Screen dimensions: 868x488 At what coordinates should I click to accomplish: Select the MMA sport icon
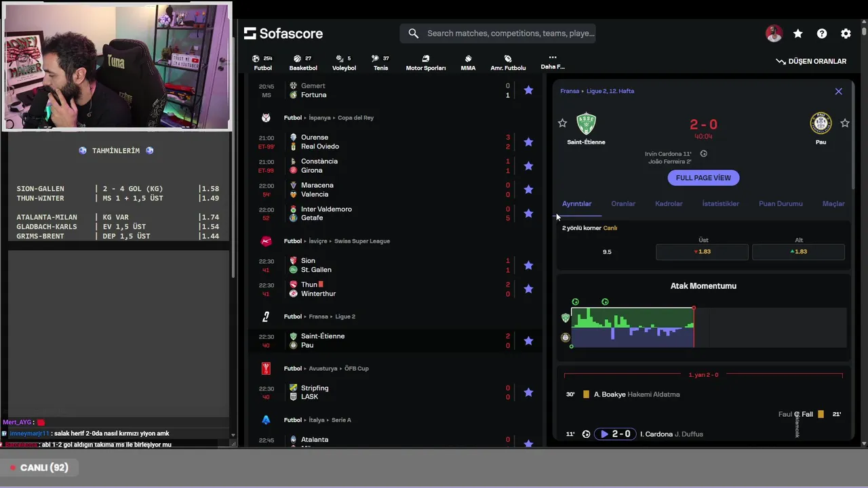tap(468, 62)
